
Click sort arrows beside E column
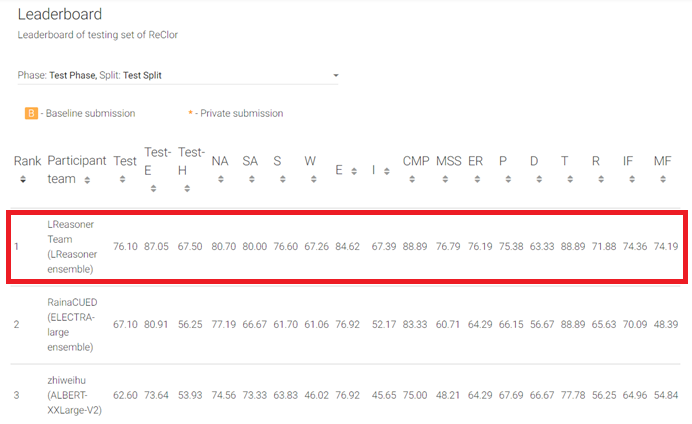coord(354,171)
